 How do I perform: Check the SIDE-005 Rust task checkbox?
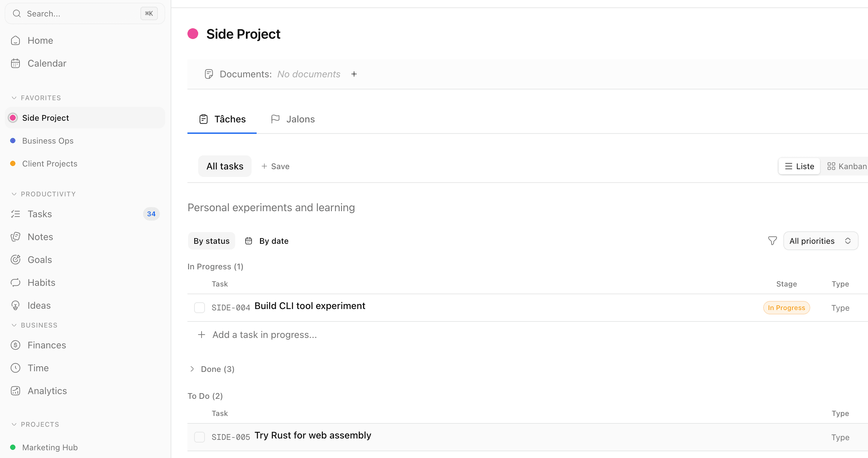[x=200, y=437]
